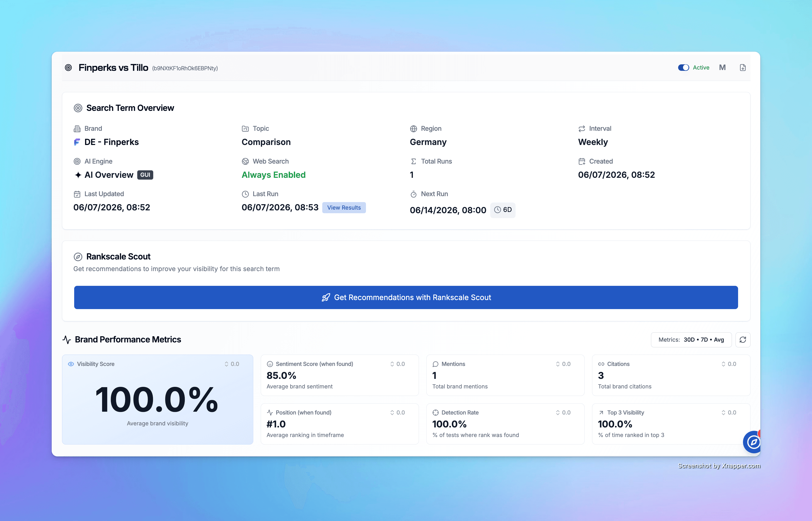This screenshot has width=812, height=521.
Task: Click the Germany region value
Action: (428, 142)
